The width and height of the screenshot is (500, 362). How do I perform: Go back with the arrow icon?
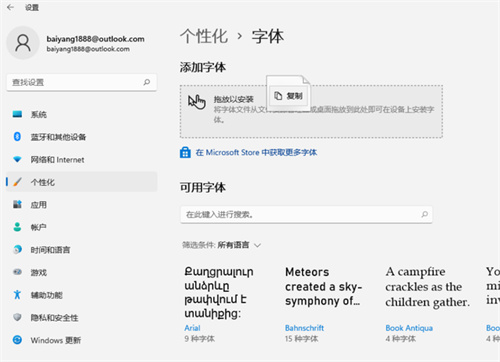[x=10, y=7]
